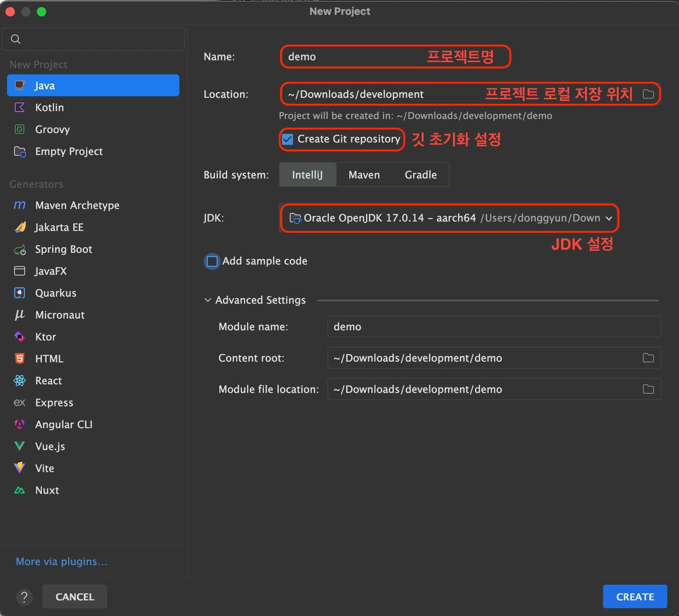Viewport: 679px width, 616px height.
Task: Focus the project Name field
Action: pos(395,57)
